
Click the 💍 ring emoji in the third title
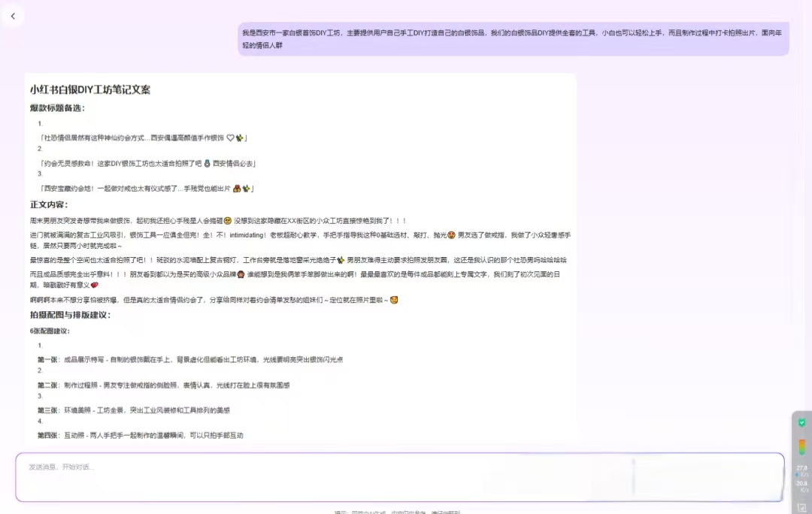coord(235,186)
